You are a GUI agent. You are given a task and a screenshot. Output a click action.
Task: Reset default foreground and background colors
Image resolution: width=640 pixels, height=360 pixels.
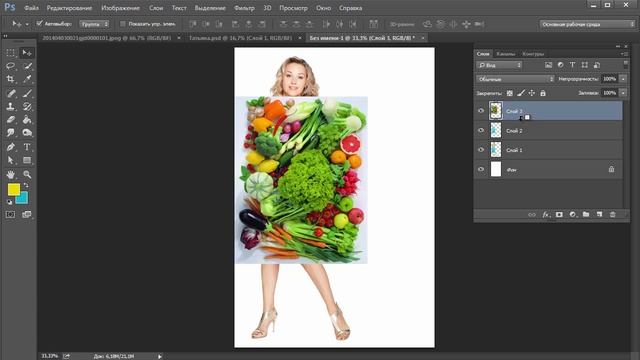coord(10,202)
